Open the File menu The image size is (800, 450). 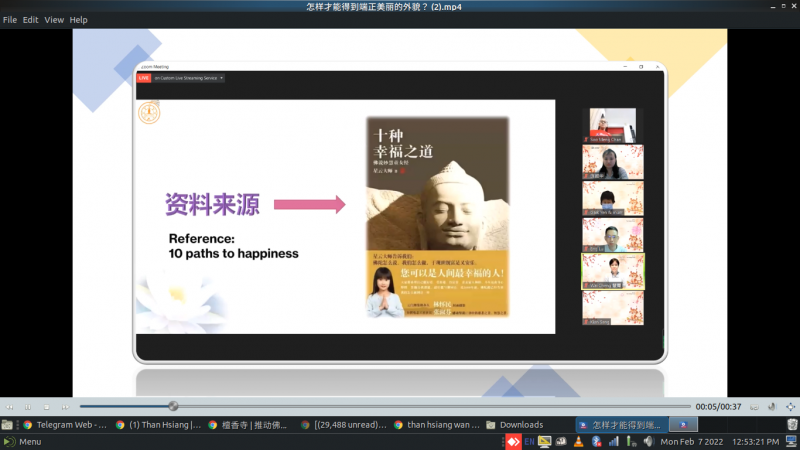tap(10, 20)
